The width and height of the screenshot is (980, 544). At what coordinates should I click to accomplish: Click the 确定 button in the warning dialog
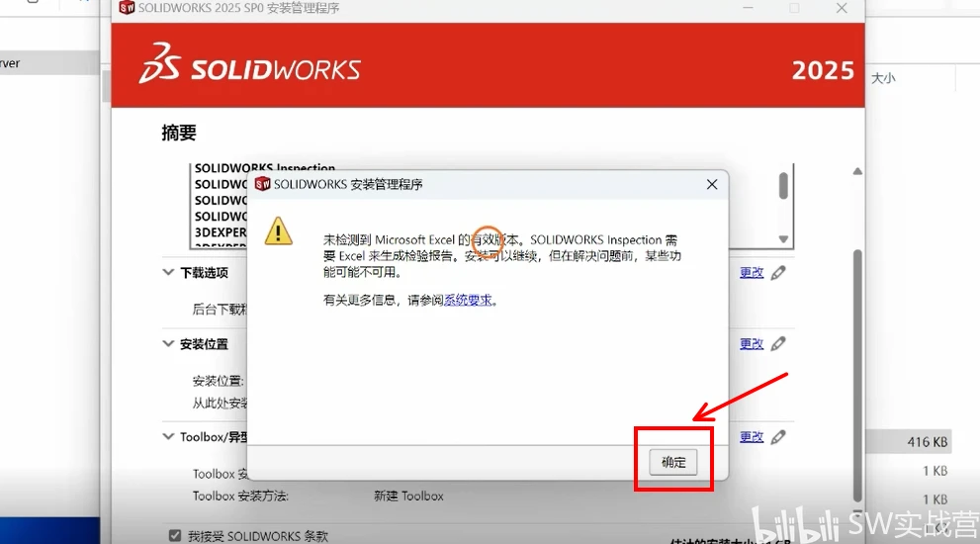pos(673,462)
